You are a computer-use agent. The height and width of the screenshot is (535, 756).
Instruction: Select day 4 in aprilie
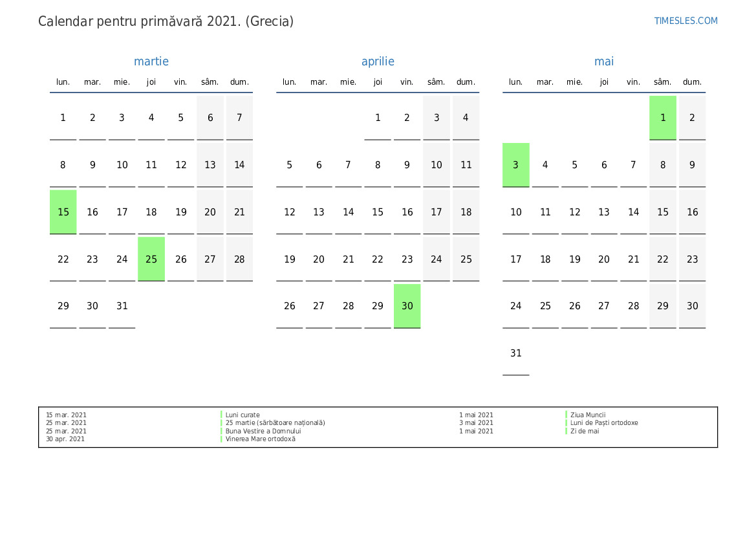point(466,118)
